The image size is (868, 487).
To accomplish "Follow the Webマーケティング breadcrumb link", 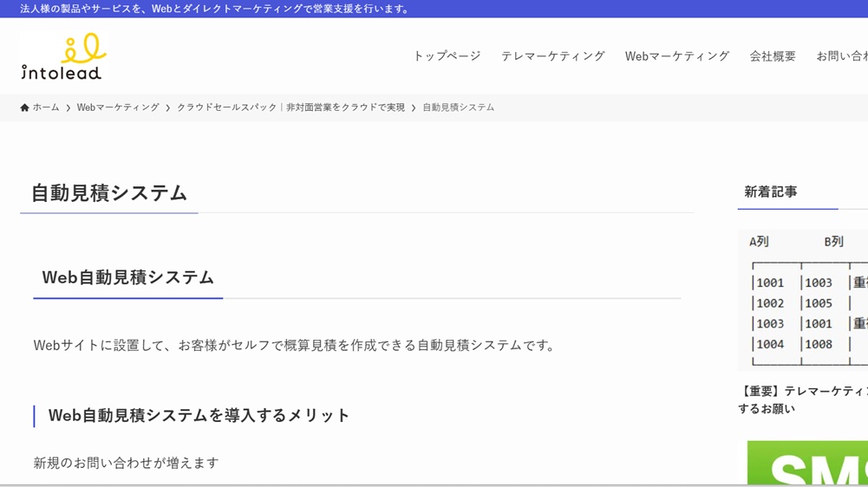I will [x=118, y=107].
